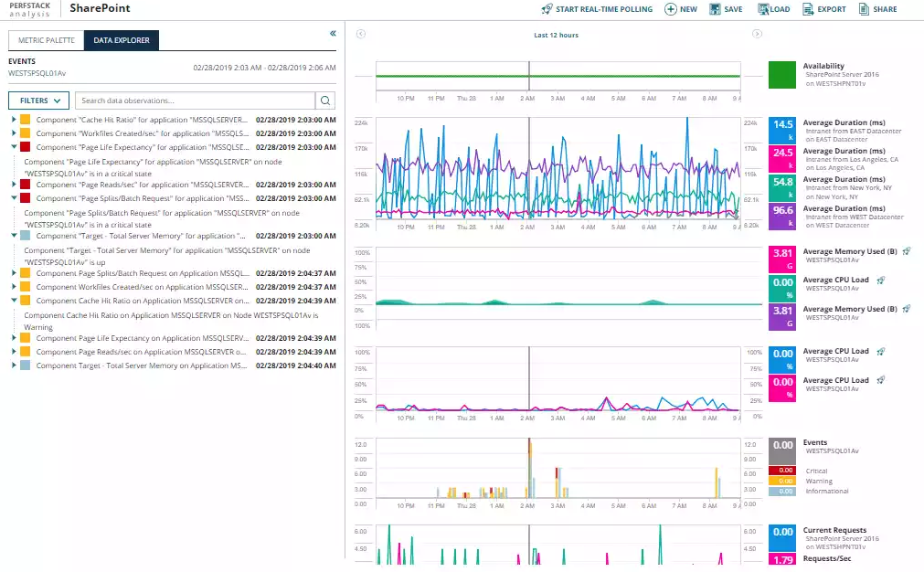
Task: Click "Page Life Expectancy" critical state description text
Action: tap(153, 168)
